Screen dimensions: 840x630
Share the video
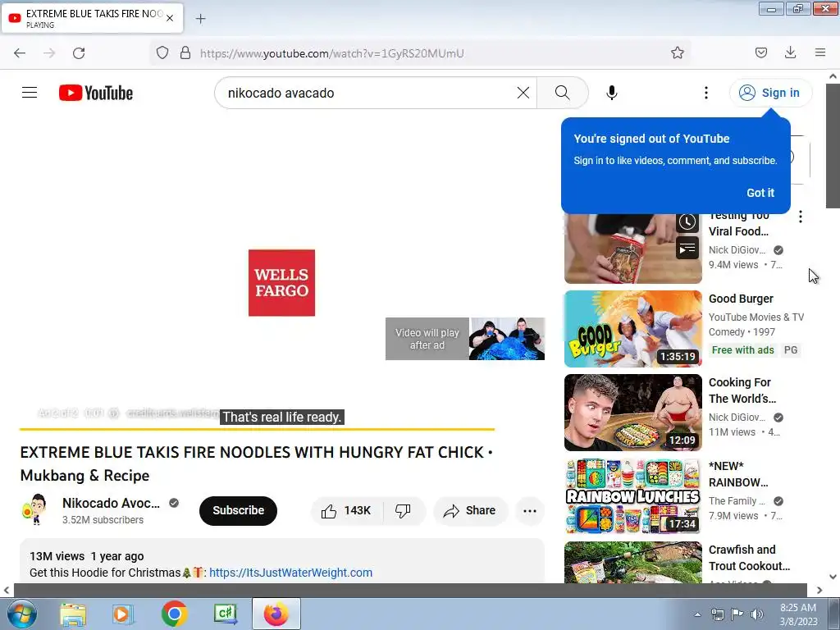click(470, 511)
